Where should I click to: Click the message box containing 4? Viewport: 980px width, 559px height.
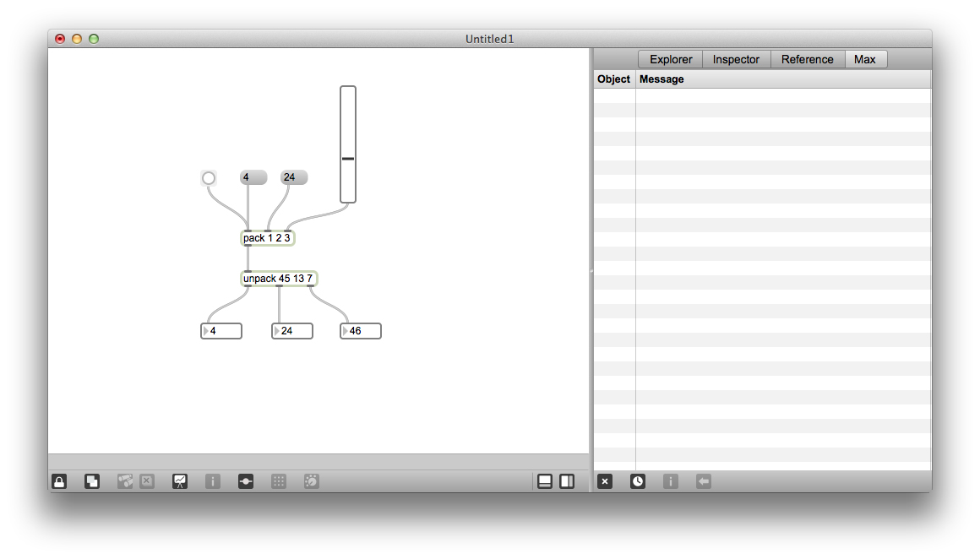point(253,177)
